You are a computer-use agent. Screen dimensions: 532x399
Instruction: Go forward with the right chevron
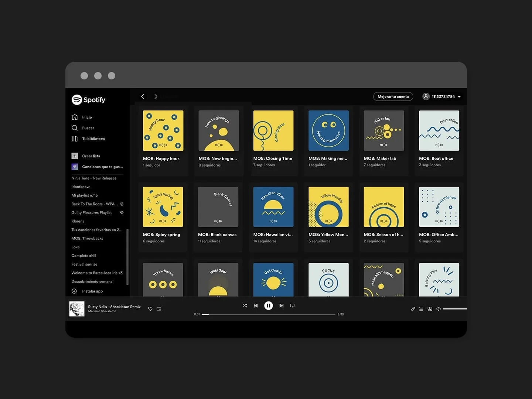(156, 96)
